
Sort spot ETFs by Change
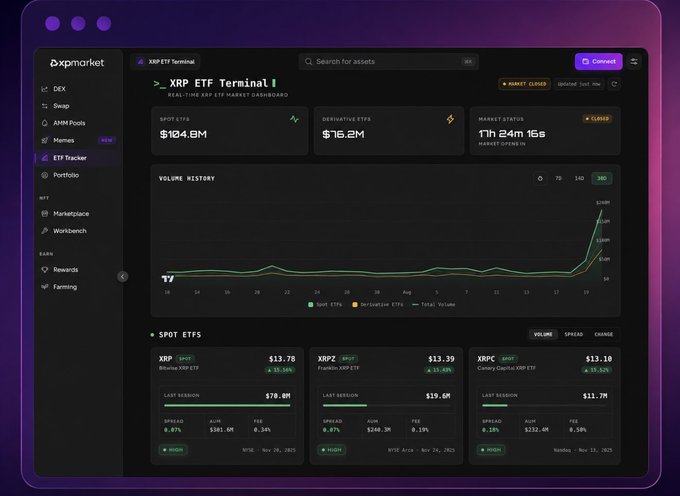(603, 334)
